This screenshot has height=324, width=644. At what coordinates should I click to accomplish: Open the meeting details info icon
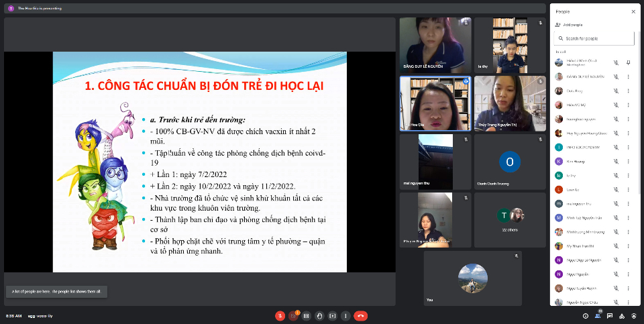[x=586, y=315]
